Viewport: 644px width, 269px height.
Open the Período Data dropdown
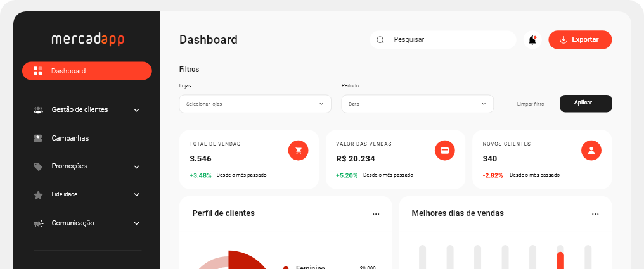coord(417,104)
